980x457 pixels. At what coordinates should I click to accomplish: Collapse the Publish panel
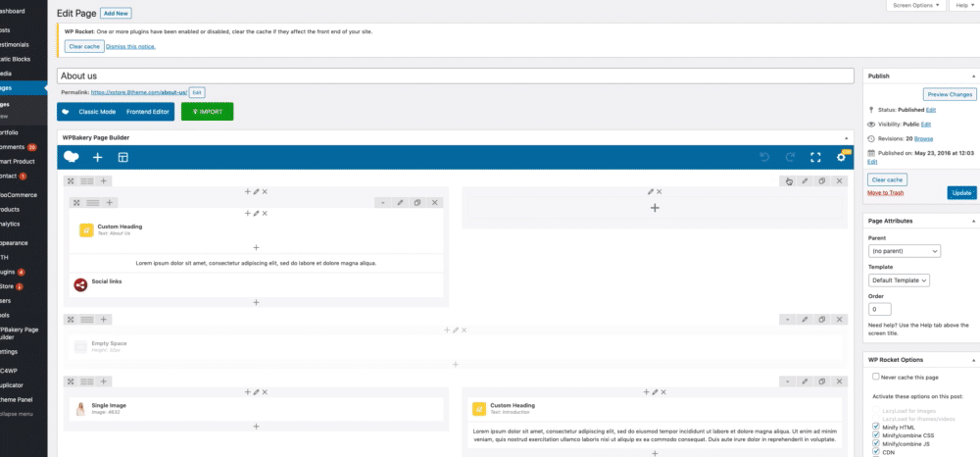click(x=974, y=76)
